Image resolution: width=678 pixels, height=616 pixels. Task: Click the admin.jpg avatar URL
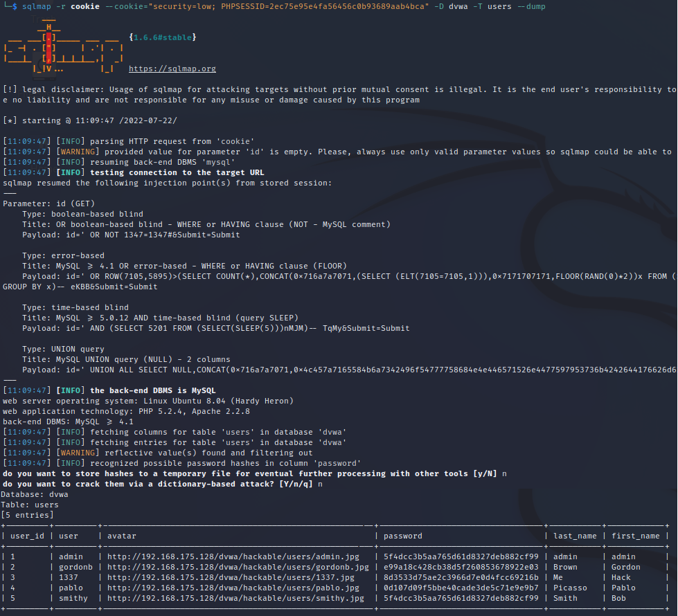pyautogui.click(x=233, y=556)
